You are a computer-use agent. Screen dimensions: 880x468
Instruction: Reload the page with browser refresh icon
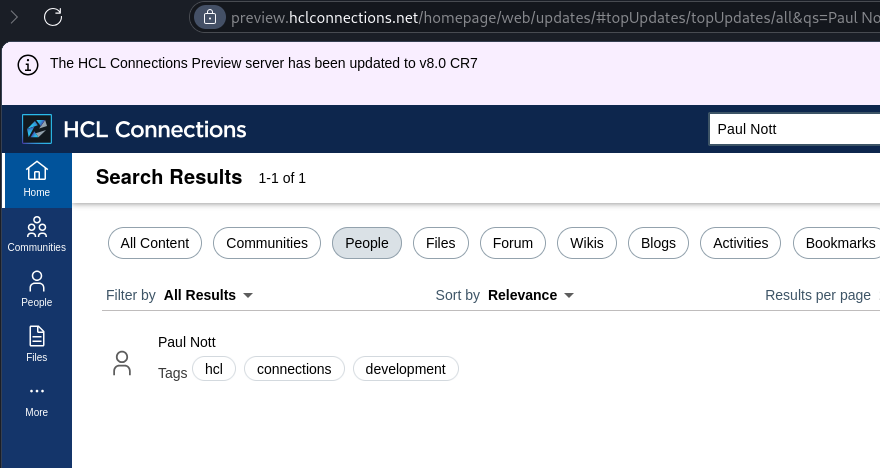(x=53, y=17)
